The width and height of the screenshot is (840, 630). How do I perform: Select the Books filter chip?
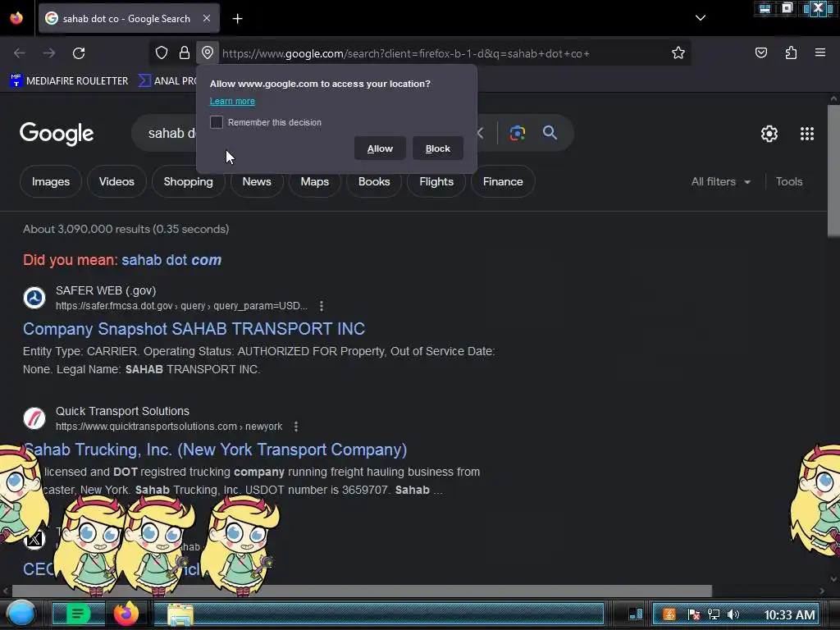tap(374, 181)
